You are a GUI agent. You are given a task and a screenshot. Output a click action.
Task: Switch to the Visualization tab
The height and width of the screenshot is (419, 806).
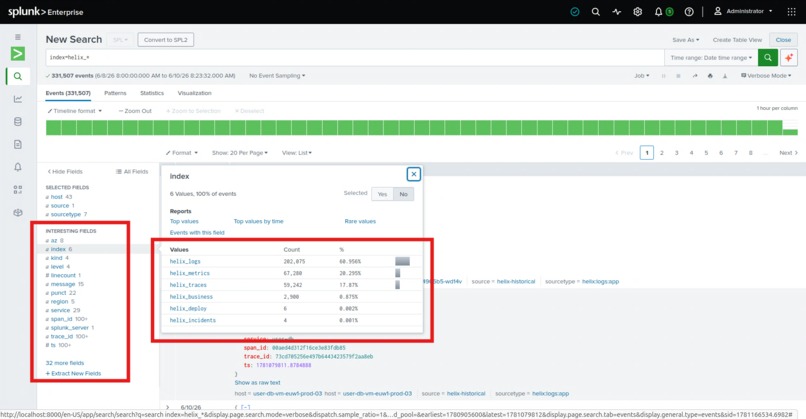(194, 93)
